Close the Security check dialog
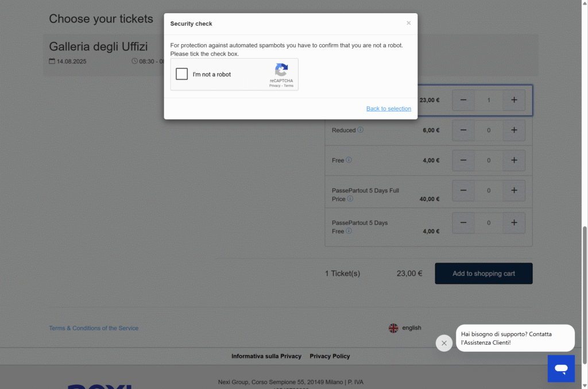The image size is (588, 389). [x=408, y=23]
